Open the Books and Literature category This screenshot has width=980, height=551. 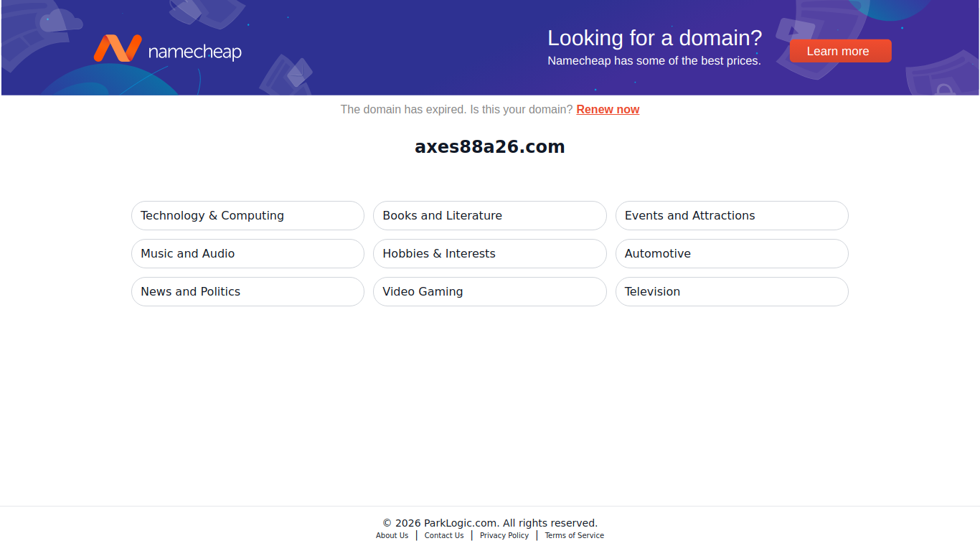[x=489, y=215]
